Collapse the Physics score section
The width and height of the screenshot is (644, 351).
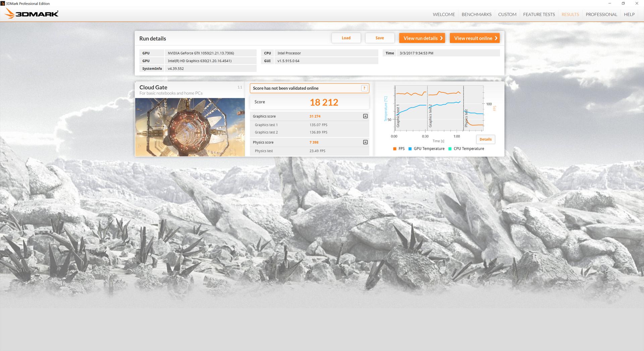tap(365, 142)
